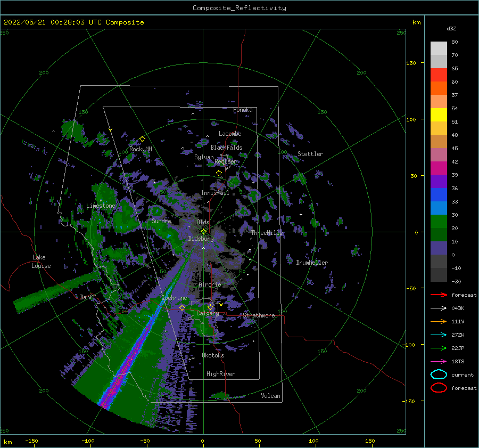The image size is (479, 448).
Task: Click the 'Sundre' map label
Action: click(x=161, y=221)
